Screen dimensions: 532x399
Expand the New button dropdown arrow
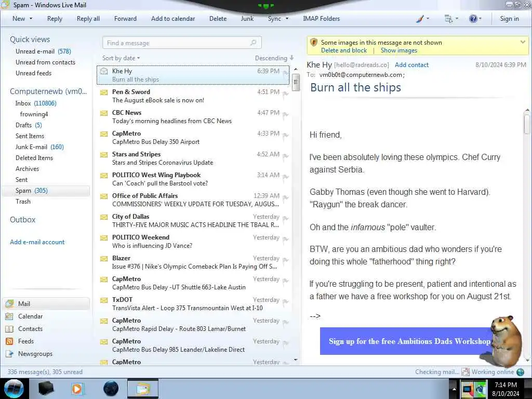coord(31,19)
